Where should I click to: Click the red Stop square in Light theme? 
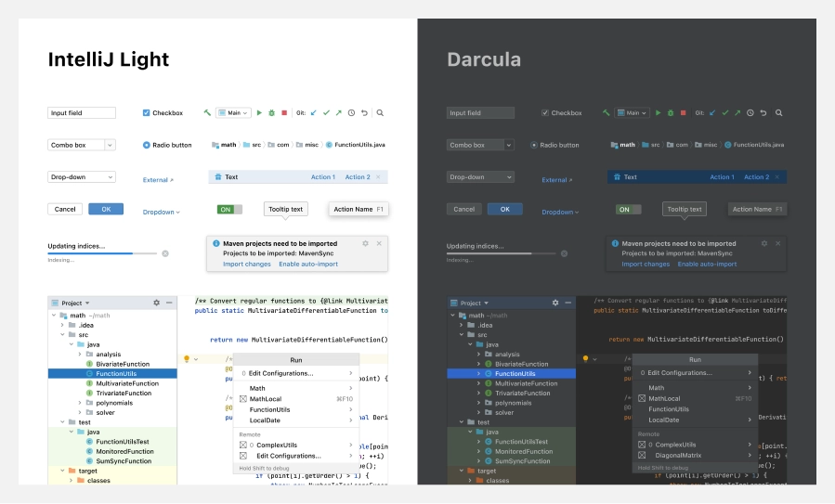point(284,113)
